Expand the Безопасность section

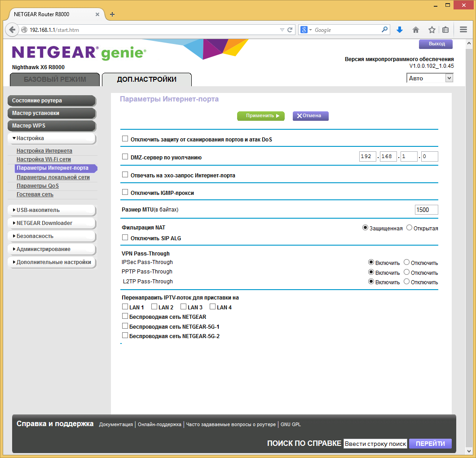[52, 237]
